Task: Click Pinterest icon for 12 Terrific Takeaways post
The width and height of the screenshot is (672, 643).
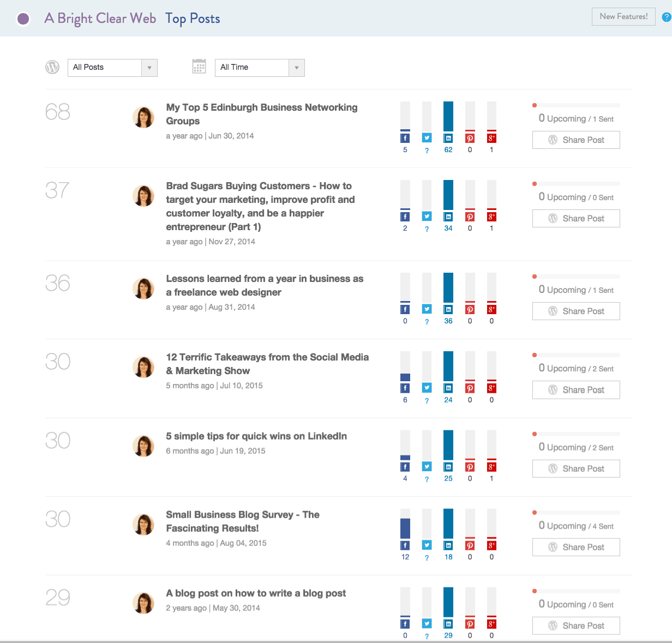Action: point(470,388)
